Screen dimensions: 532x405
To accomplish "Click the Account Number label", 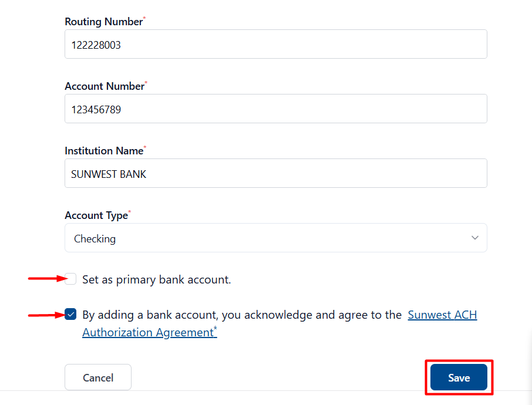I will coord(105,86).
